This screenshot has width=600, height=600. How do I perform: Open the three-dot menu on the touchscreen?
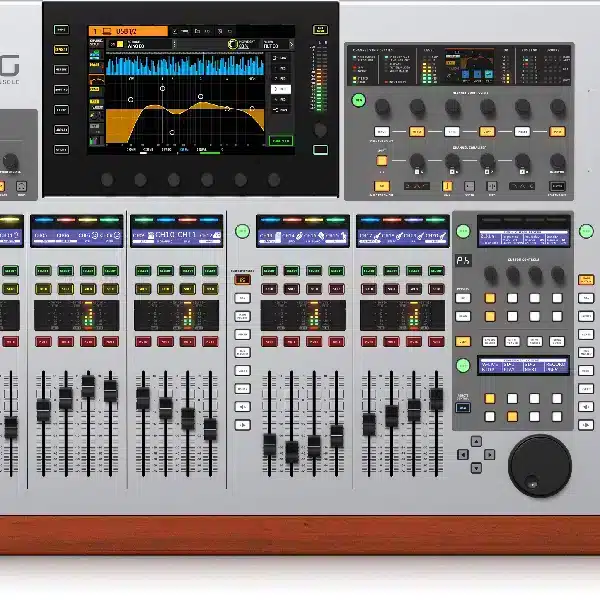click(174, 45)
